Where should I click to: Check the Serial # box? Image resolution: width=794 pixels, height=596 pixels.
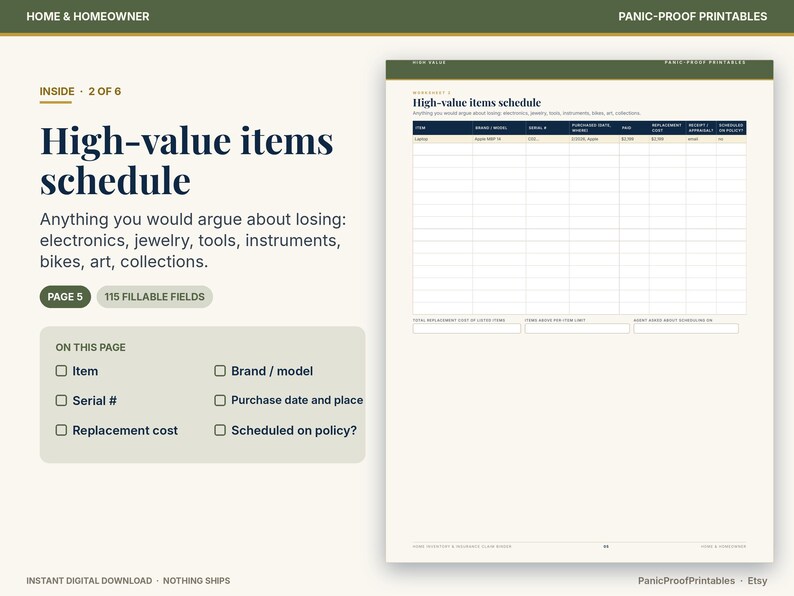(61, 401)
